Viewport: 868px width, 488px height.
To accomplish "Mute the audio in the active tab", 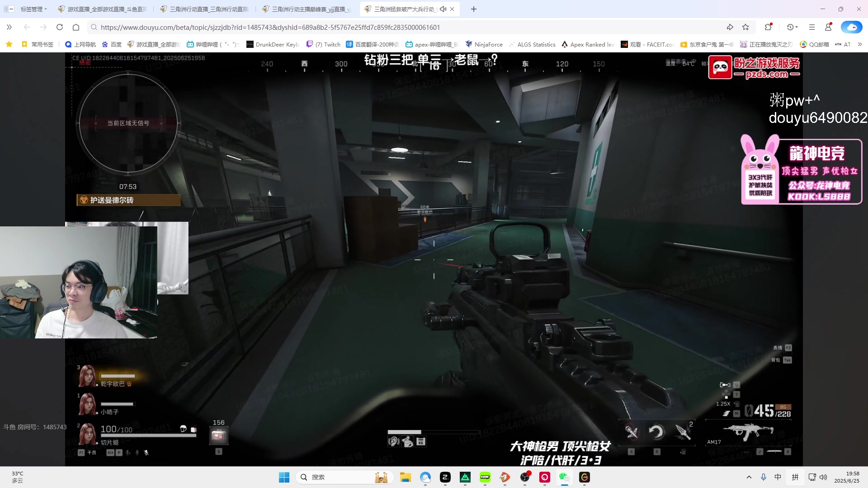I will 443,9.
